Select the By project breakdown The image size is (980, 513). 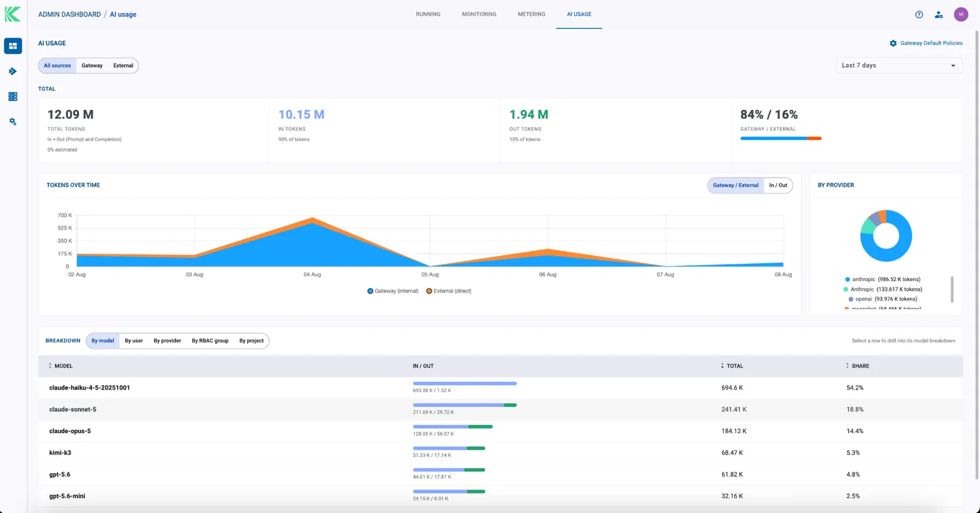tap(252, 340)
